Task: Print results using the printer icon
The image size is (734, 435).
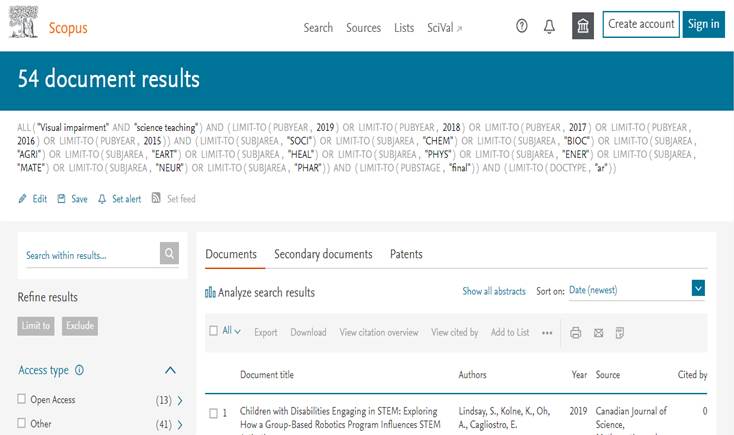Action: [x=576, y=333]
